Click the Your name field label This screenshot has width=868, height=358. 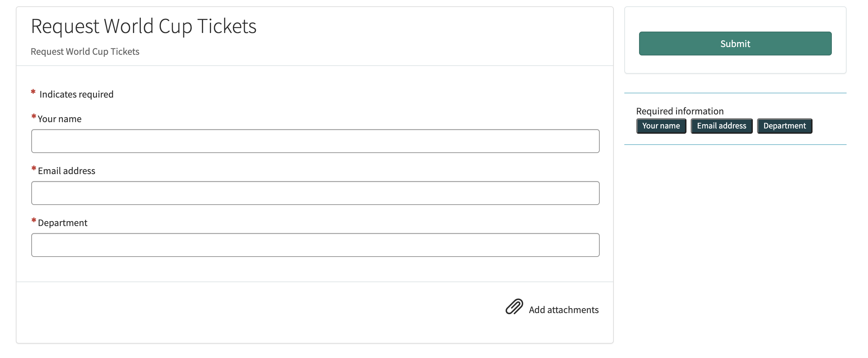(59, 119)
